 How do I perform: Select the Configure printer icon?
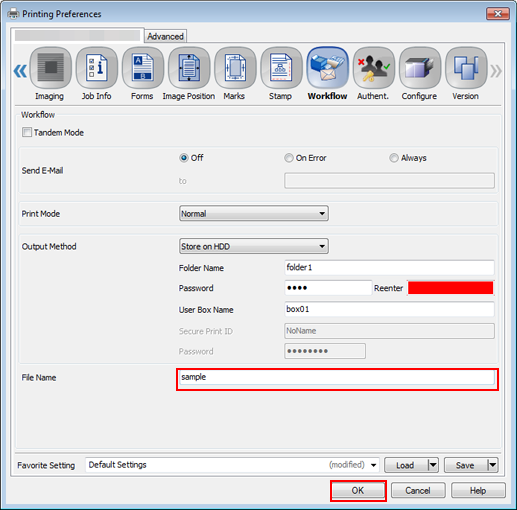point(420,68)
